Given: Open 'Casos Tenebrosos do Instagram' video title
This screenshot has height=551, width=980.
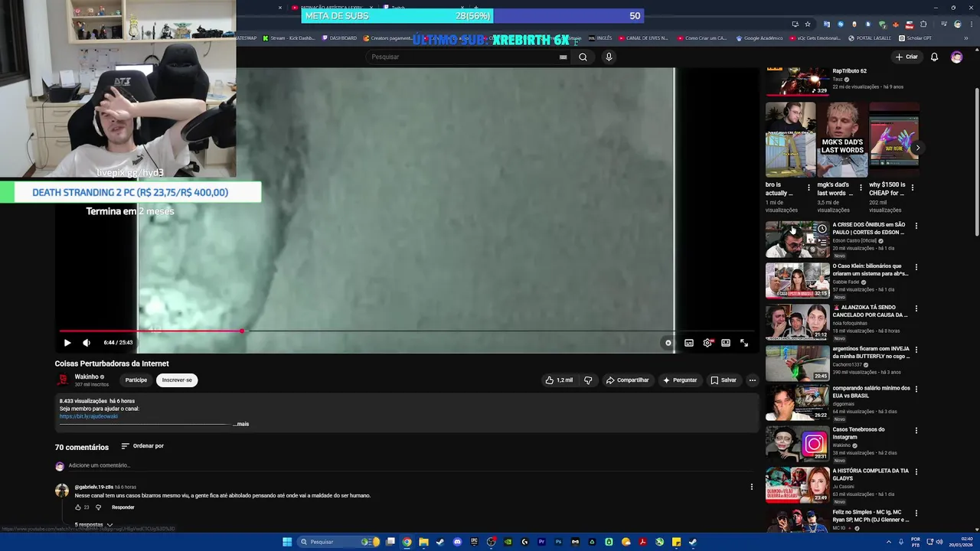Looking at the screenshot, I should click(858, 433).
